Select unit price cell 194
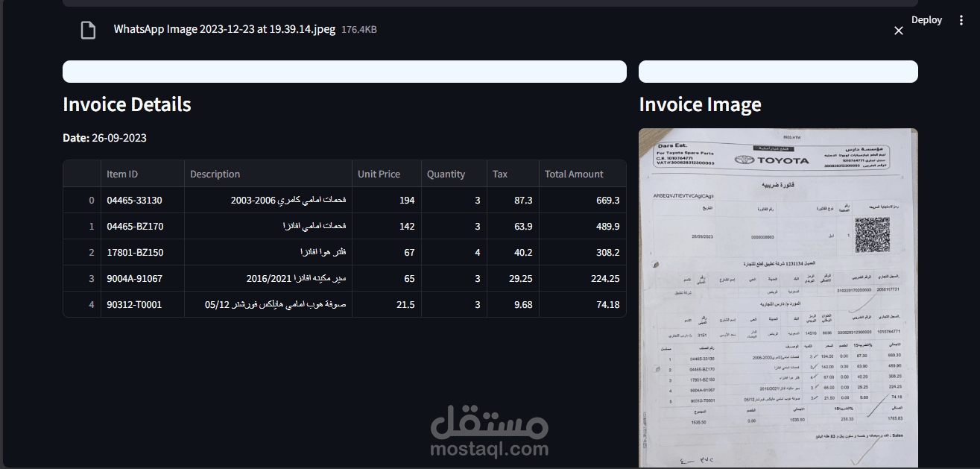 point(387,201)
